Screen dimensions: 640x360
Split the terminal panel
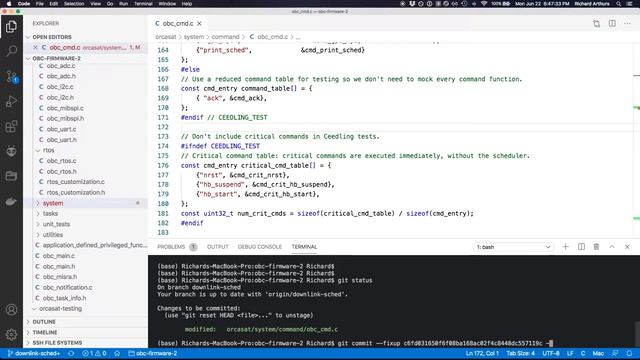tap(581, 247)
